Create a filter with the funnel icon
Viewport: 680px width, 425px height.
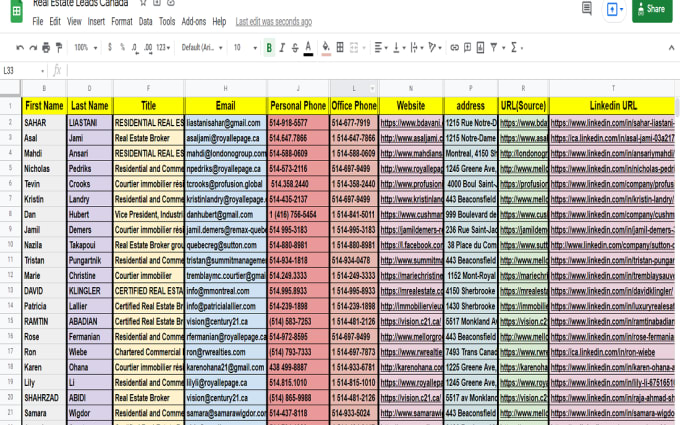(x=494, y=48)
